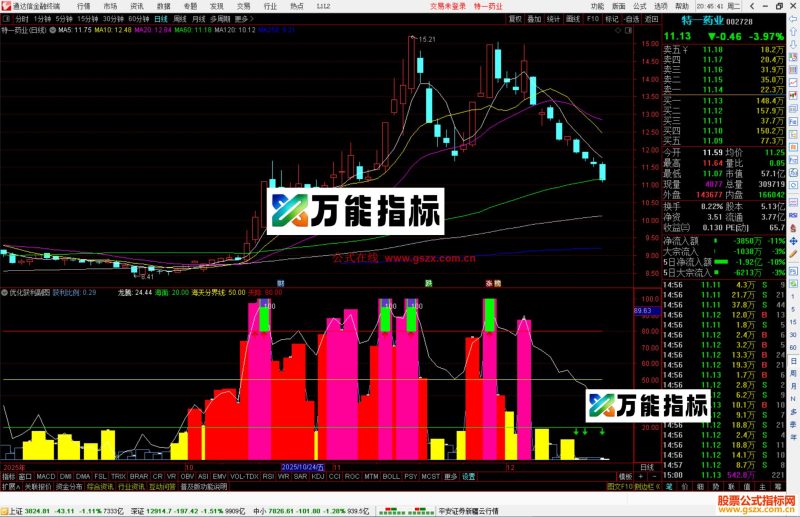Click the TongDaXin app logo icon

(x=6, y=6)
